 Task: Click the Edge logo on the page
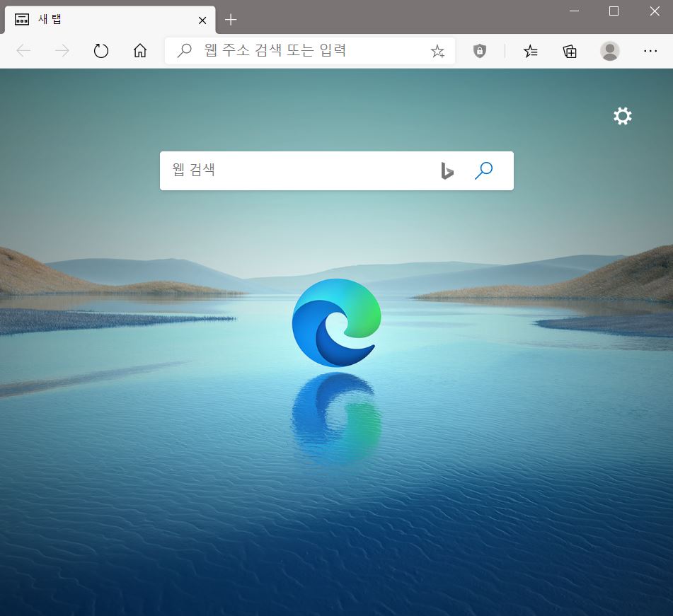point(337,322)
